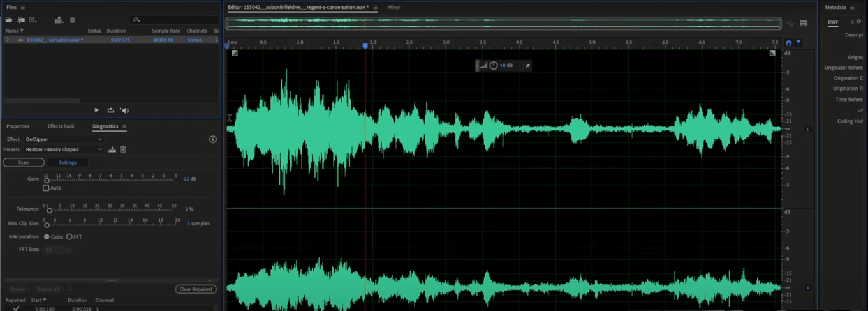Open the Metadata panel menu icon
The height and width of the screenshot is (311, 868).
coord(852,8)
